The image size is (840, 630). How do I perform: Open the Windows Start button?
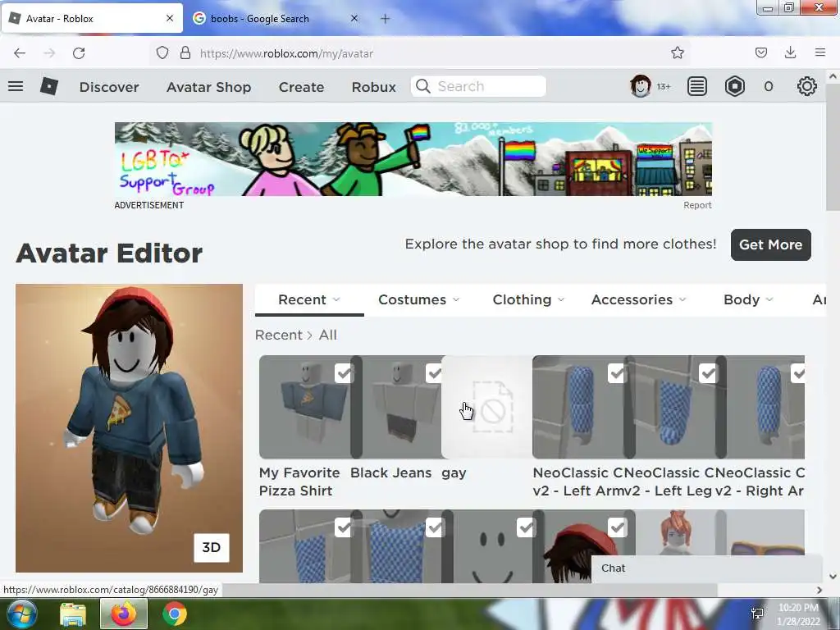21,614
